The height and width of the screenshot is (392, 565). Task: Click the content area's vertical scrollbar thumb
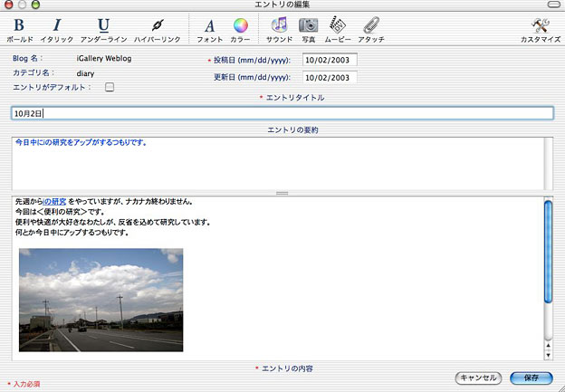point(548,252)
